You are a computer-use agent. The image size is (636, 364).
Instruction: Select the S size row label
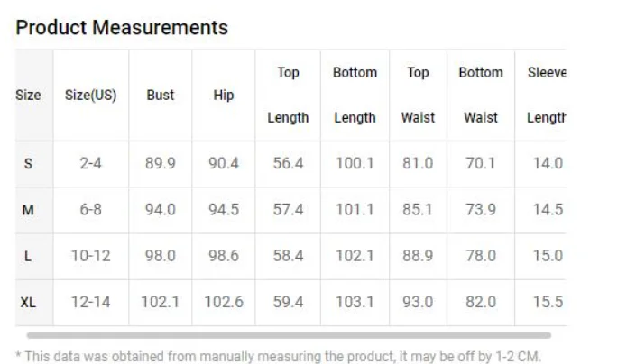point(28,164)
